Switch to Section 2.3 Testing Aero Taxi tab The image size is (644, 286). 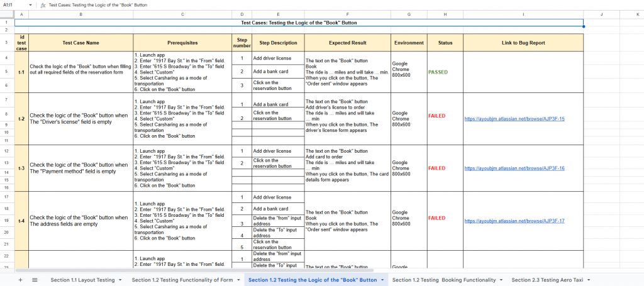coord(547,280)
